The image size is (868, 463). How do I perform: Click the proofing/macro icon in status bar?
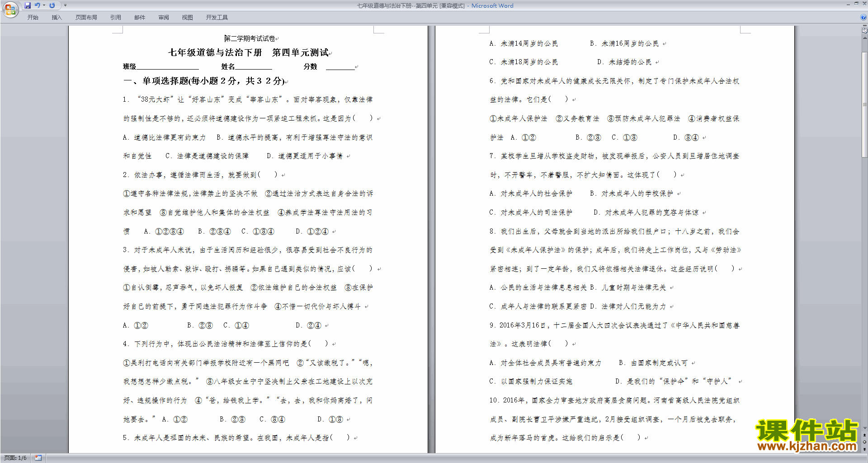point(38,458)
